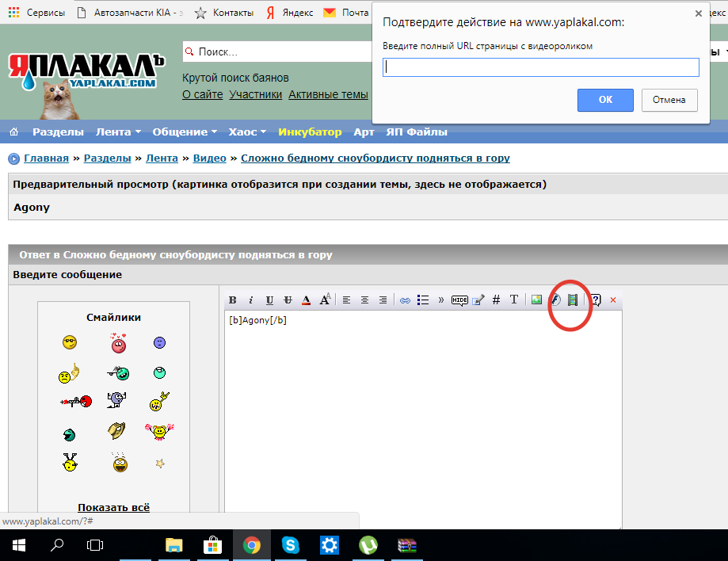Screen dimensions: 728x561
Task: Go to Видео breadcrumb link
Action: 209,158
